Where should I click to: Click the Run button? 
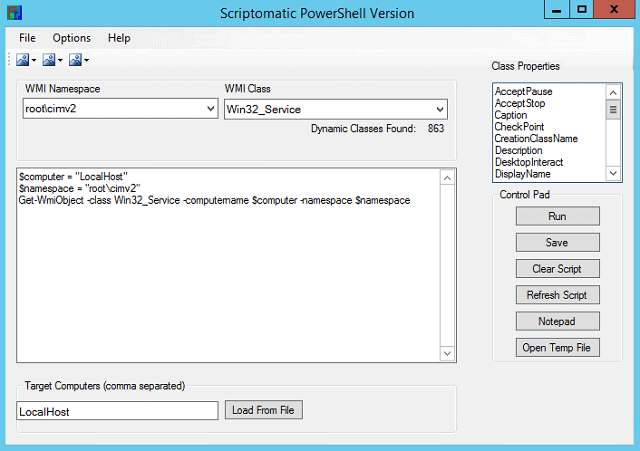coord(558,216)
